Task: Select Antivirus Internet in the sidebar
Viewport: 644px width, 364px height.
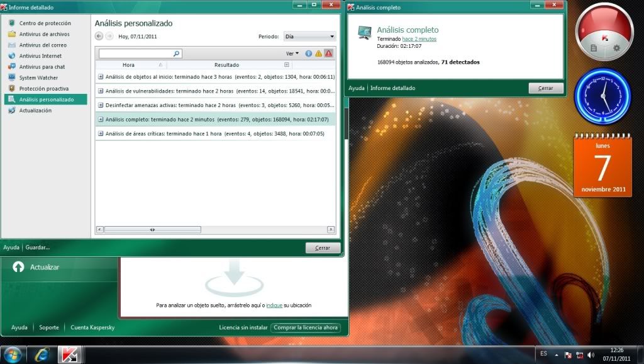Action: [40, 56]
